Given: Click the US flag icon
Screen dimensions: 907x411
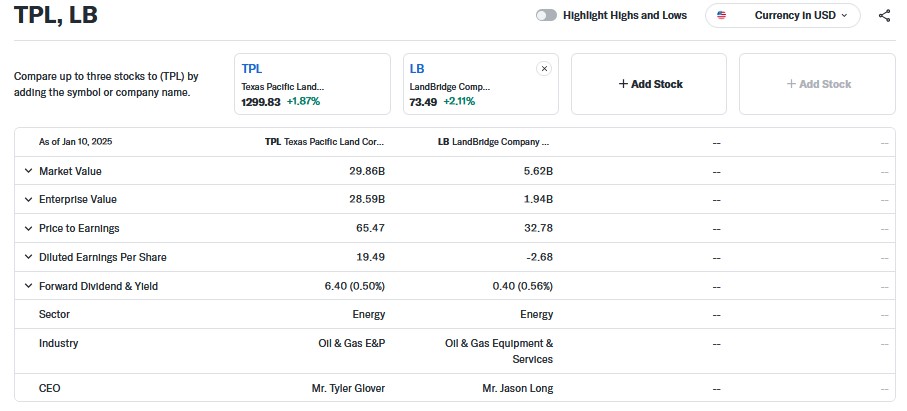Looking at the screenshot, I should [x=722, y=16].
